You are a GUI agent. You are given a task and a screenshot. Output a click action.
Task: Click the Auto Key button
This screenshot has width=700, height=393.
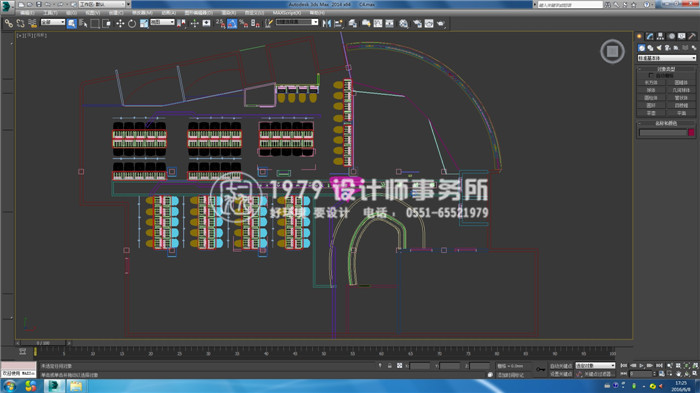pos(561,366)
